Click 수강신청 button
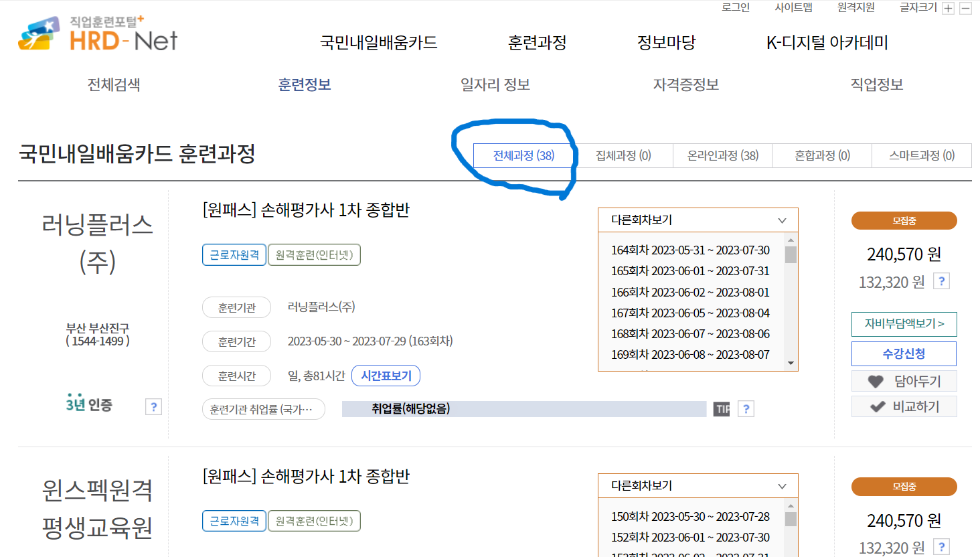The height and width of the screenshot is (557, 980). point(904,353)
